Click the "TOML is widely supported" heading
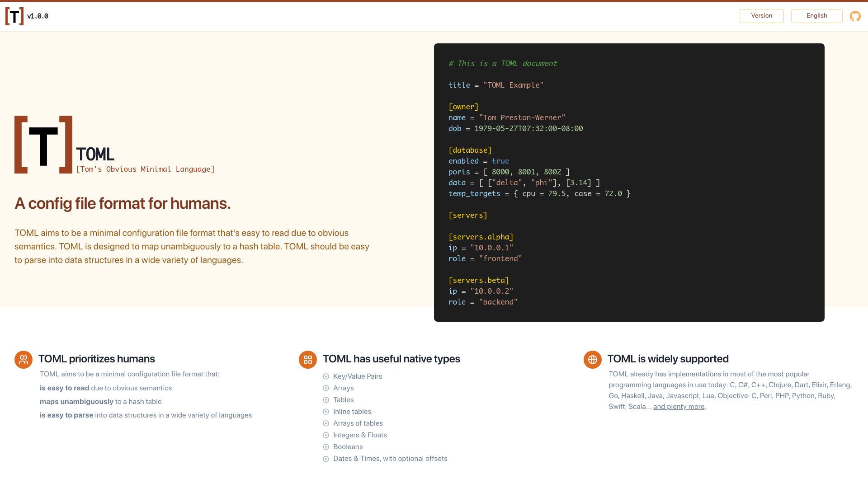This screenshot has width=868, height=488. (x=668, y=359)
